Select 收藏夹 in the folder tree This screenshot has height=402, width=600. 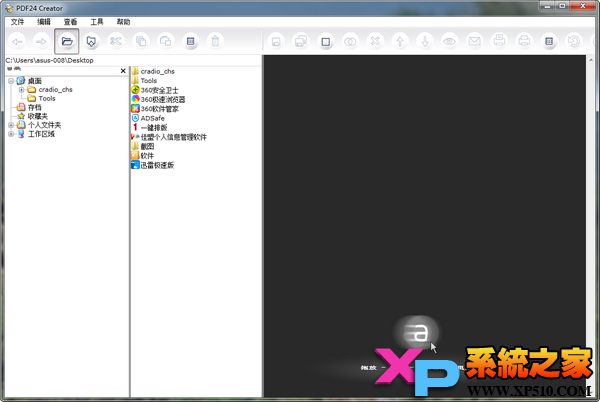click(38, 116)
